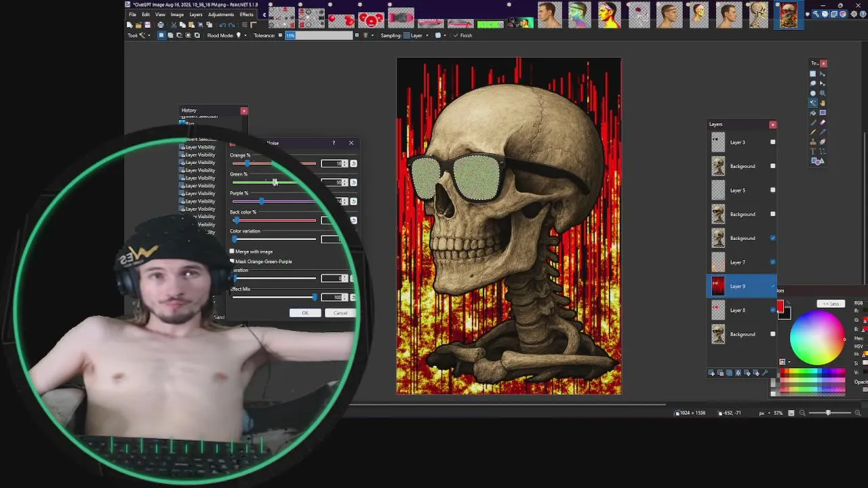Select the Ellipse Select tool
The height and width of the screenshot is (488, 868).
pos(813,93)
